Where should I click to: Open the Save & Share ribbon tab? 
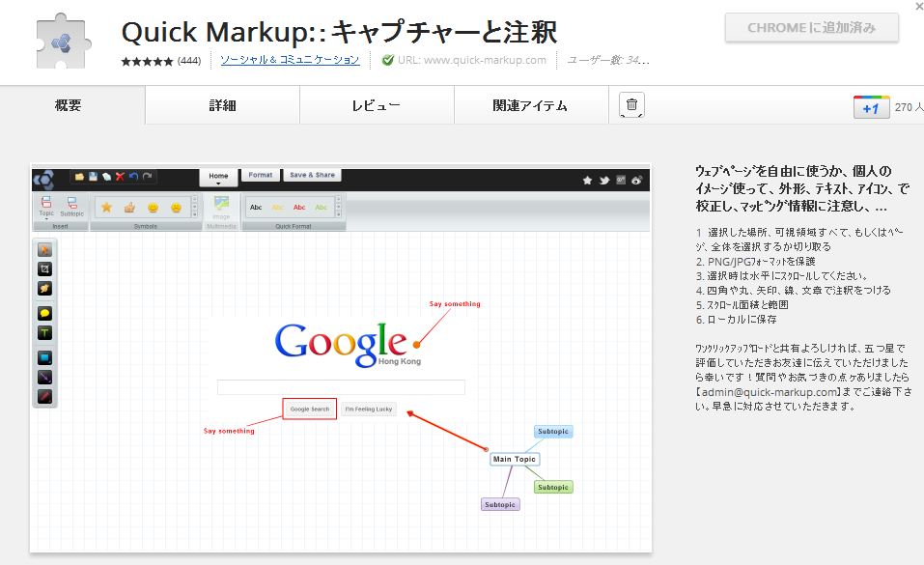click(x=312, y=175)
